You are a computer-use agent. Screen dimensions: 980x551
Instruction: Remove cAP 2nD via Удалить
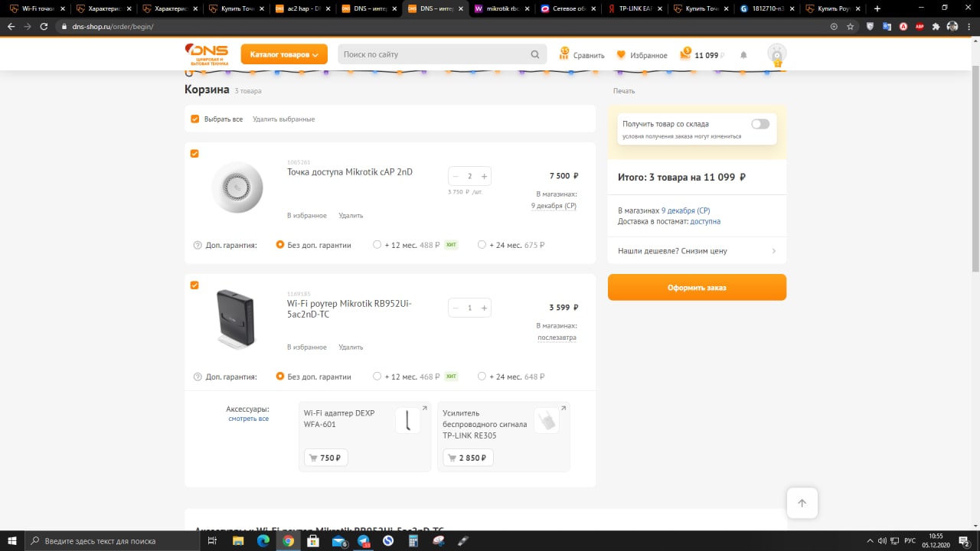(351, 216)
